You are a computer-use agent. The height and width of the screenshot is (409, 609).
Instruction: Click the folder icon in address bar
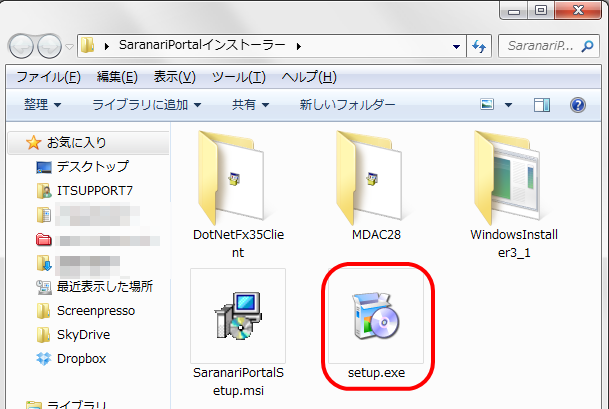[x=88, y=45]
